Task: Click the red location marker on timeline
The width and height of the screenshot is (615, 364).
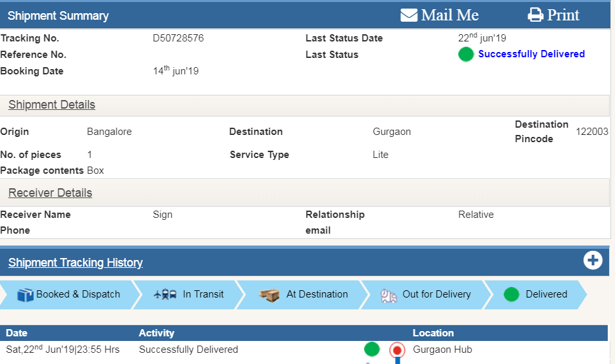Action: tap(396, 350)
